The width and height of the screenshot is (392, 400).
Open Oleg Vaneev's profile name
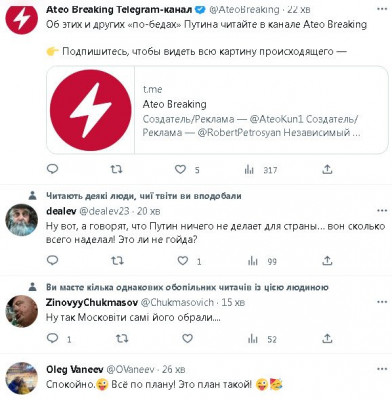tap(75, 369)
